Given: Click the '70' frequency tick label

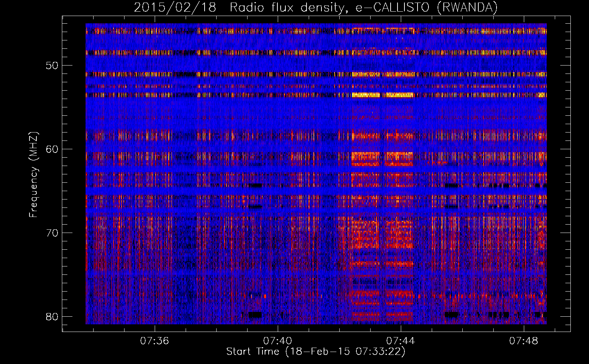Looking at the screenshot, I should pos(52,233).
